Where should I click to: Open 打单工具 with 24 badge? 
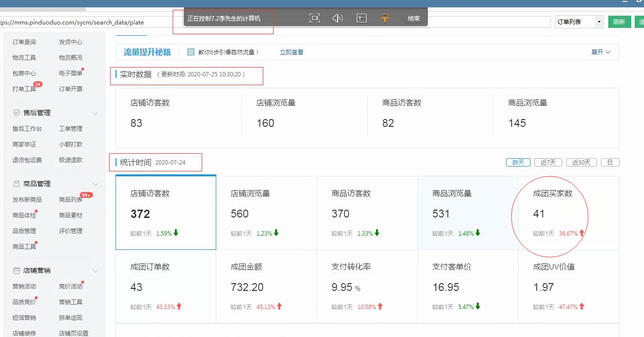click(24, 89)
